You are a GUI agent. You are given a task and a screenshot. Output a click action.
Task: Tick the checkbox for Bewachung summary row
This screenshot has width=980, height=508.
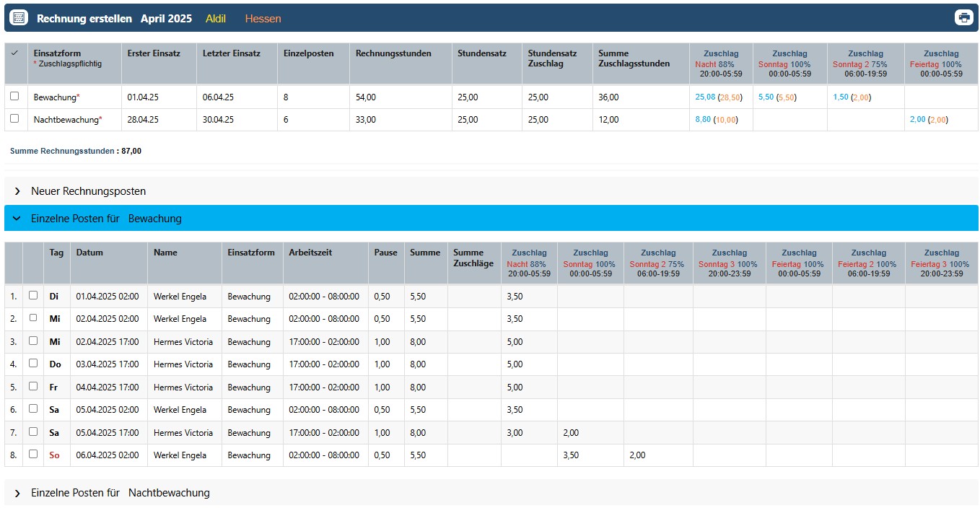(x=14, y=96)
